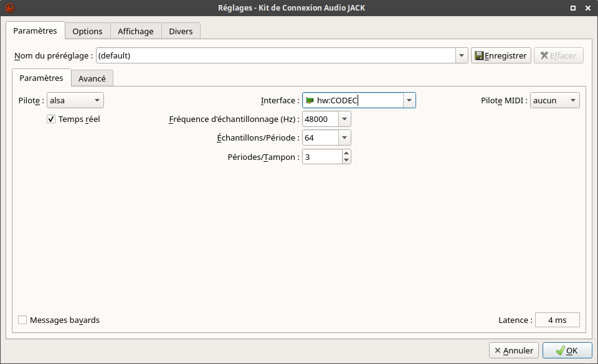This screenshot has width=598, height=364.
Task: Close the Réglages window
Action: point(588,8)
